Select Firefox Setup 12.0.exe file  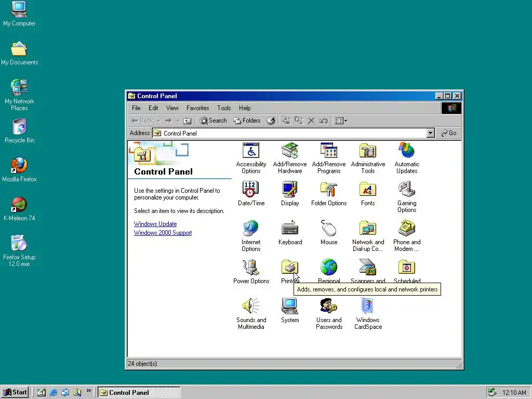click(x=19, y=251)
